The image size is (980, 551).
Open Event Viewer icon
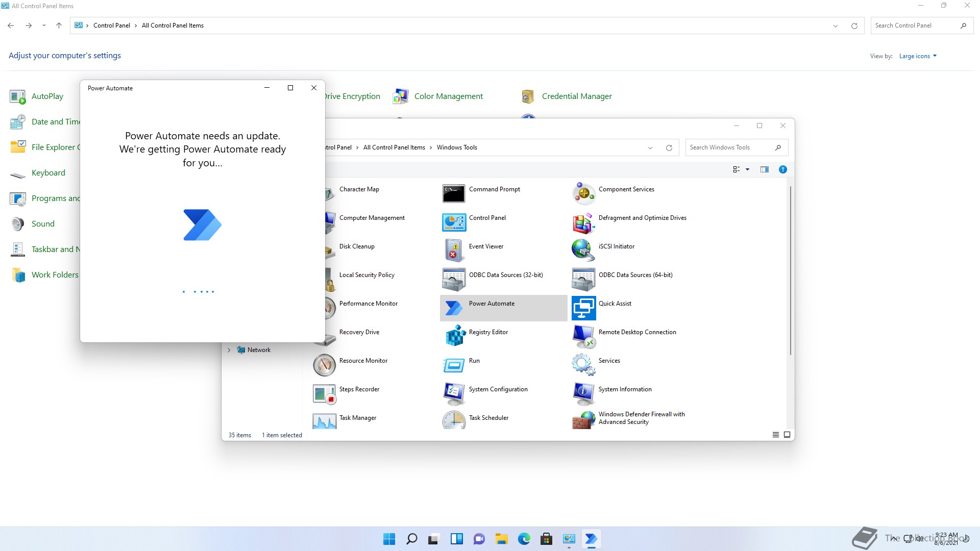pyautogui.click(x=453, y=251)
